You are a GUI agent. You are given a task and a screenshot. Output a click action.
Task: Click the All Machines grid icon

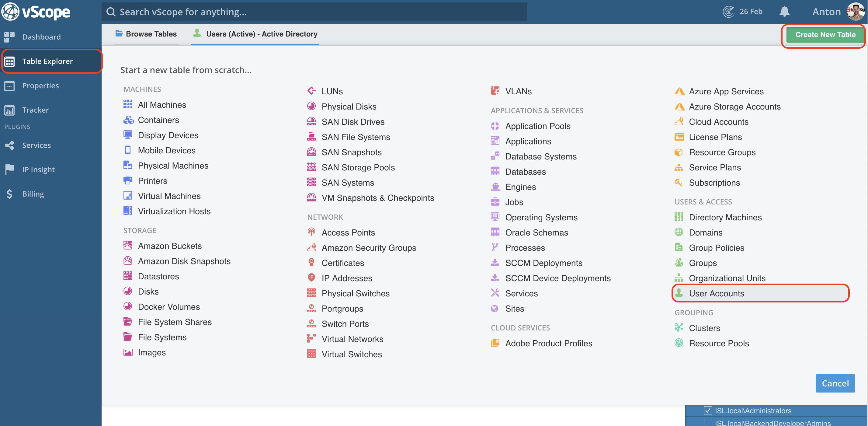click(128, 104)
